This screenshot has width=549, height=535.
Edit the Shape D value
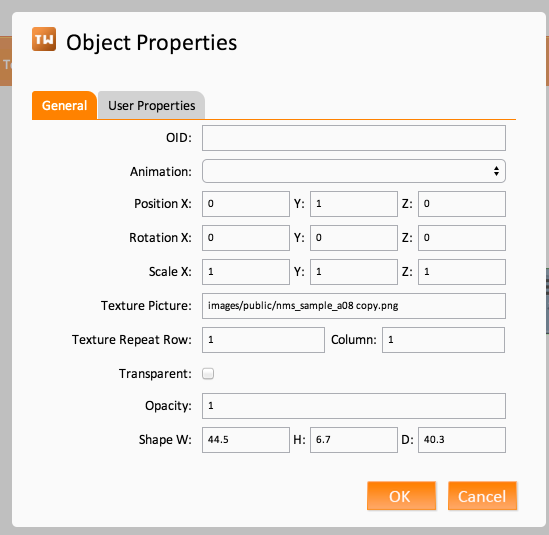462,440
